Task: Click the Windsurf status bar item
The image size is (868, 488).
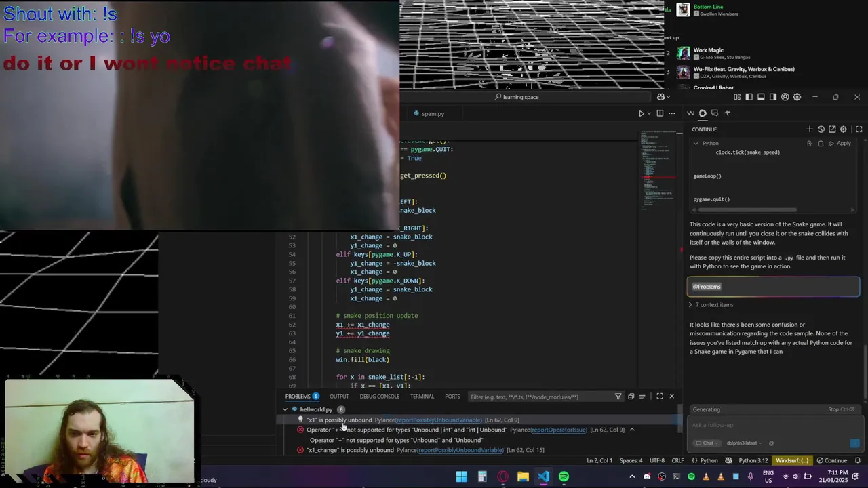Action: point(792,461)
